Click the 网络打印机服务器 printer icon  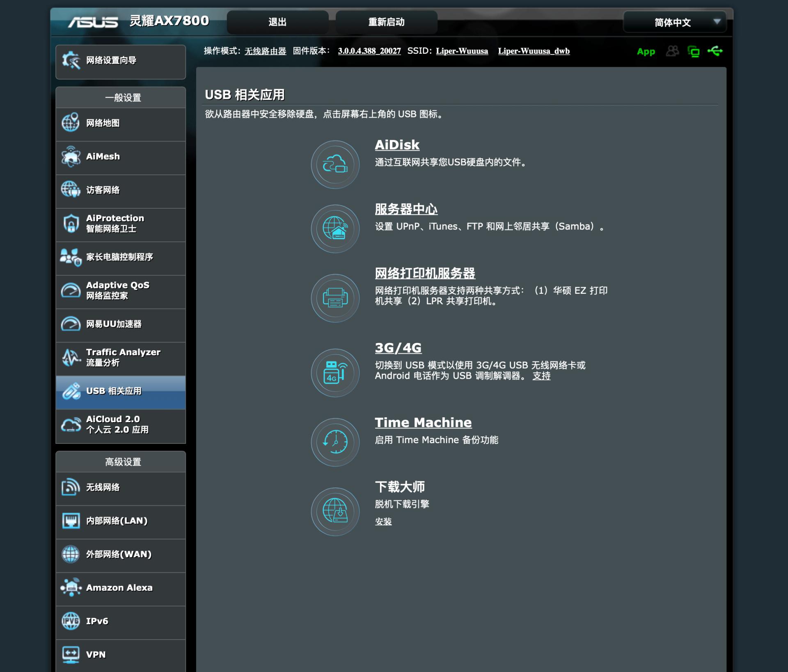pyautogui.click(x=335, y=299)
